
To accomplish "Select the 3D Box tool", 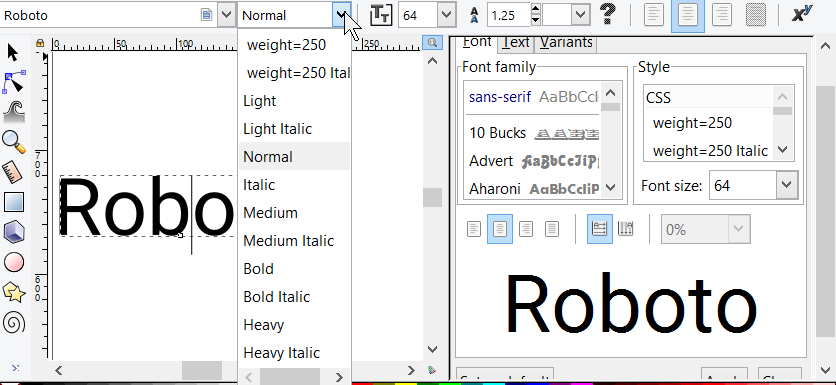I will (x=14, y=232).
